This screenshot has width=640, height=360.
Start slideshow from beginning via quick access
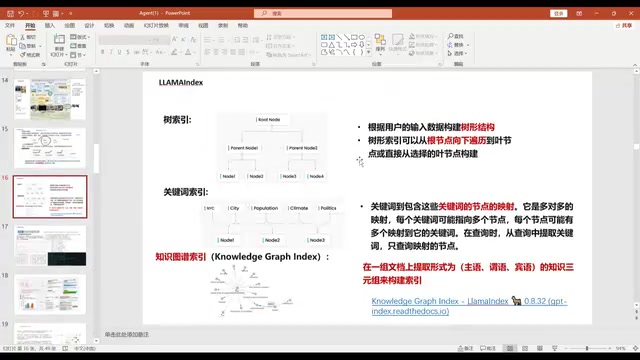click(46, 13)
